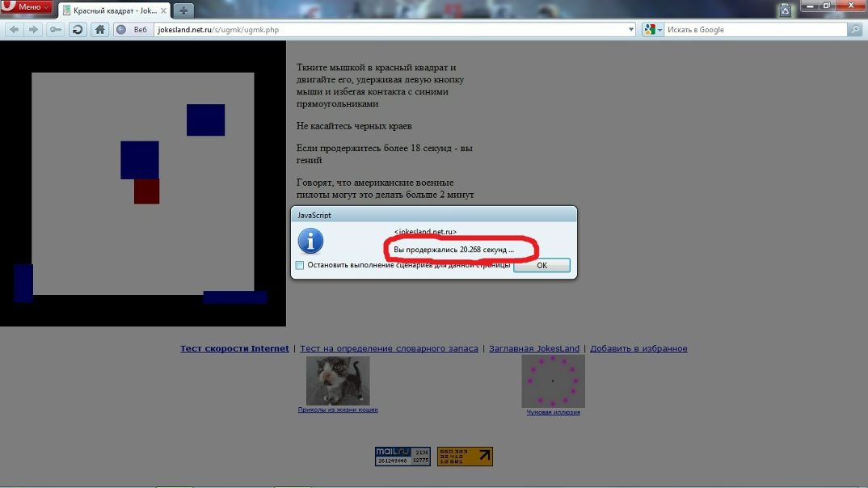Screen dimensions: 868x488
Task: Check the stop script execution checkbox
Action: pos(300,265)
